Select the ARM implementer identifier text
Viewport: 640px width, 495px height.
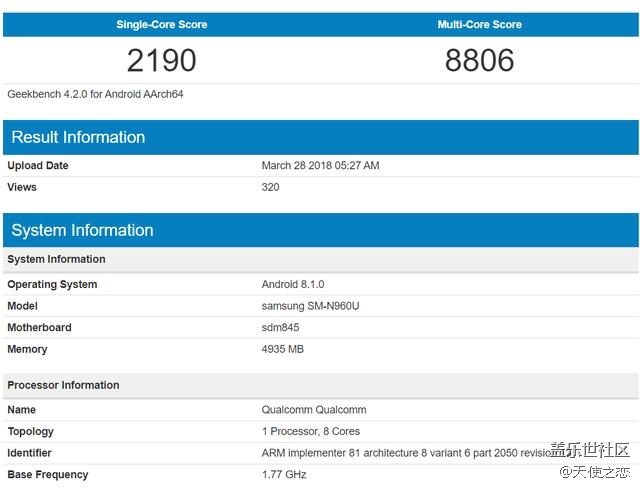[406, 453]
